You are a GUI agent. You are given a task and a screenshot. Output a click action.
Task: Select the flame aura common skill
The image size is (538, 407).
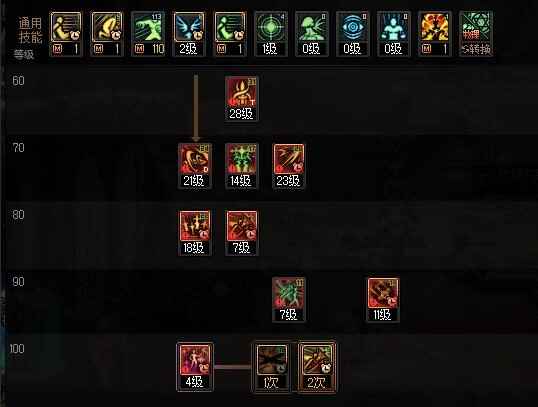(x=434, y=34)
